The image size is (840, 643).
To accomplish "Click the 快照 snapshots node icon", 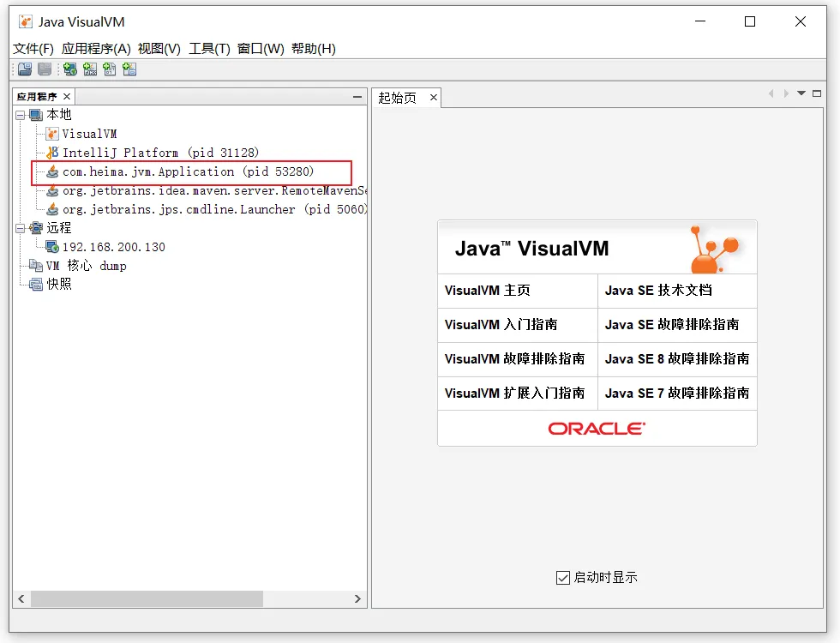I will 36,285.
